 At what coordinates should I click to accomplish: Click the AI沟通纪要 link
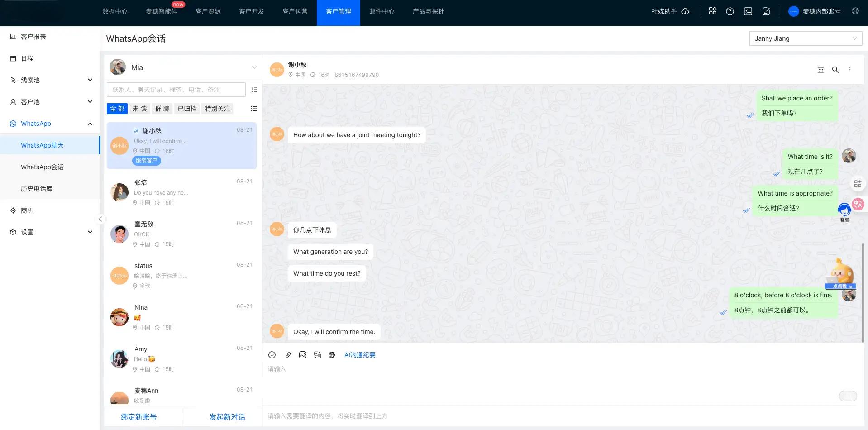tap(360, 355)
